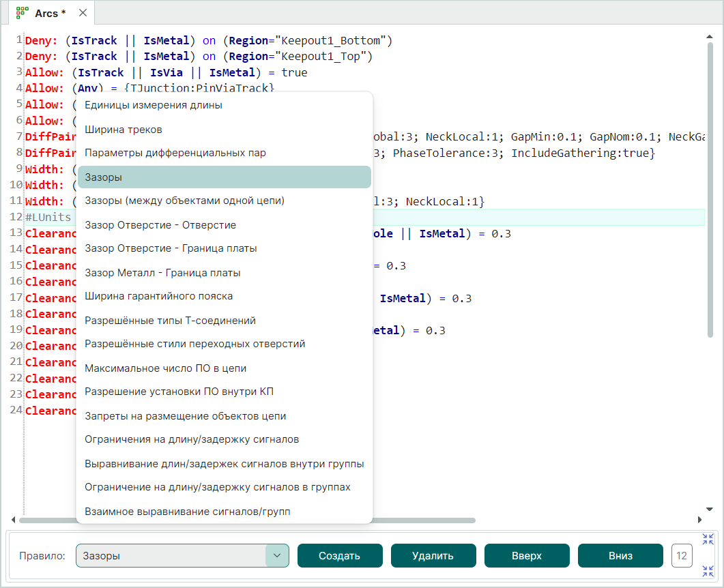This screenshot has width=724, height=588.
Task: Click the horizontal scrollbar right arrow
Action: click(698, 520)
